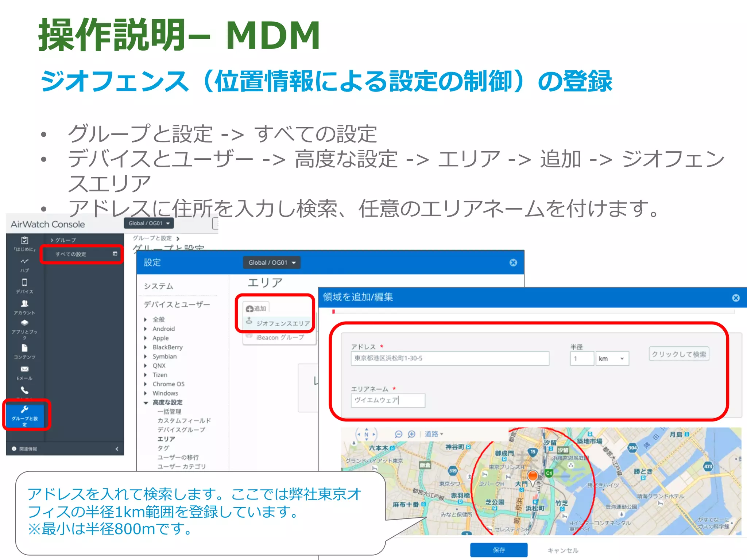Click the 関連情報 info icon
The image size is (747, 560).
tap(14, 449)
